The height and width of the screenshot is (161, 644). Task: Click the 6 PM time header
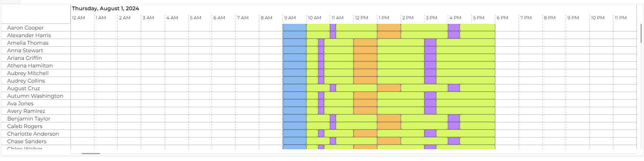[x=502, y=18]
